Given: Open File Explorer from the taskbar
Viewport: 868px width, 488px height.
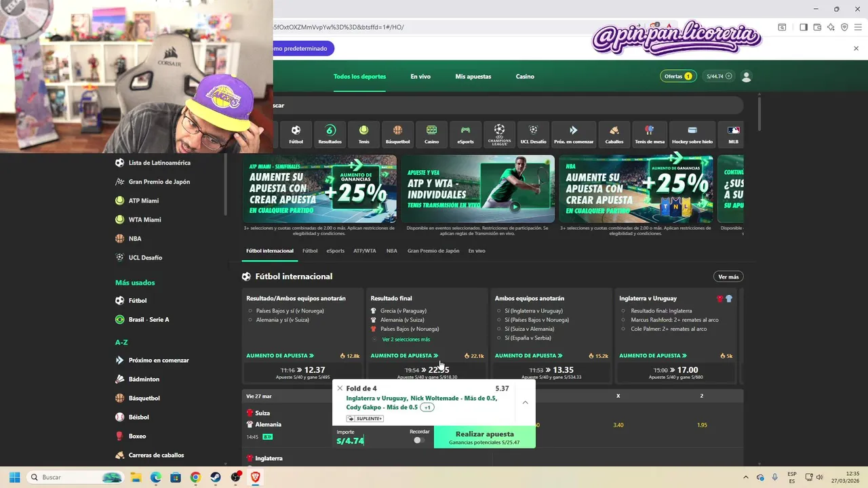Looking at the screenshot, I should pos(135,477).
